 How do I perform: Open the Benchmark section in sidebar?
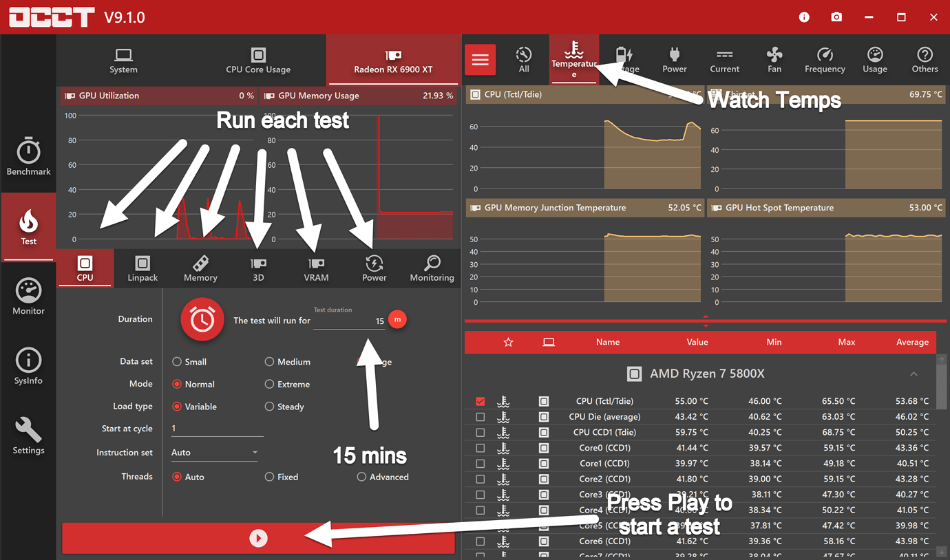28,157
